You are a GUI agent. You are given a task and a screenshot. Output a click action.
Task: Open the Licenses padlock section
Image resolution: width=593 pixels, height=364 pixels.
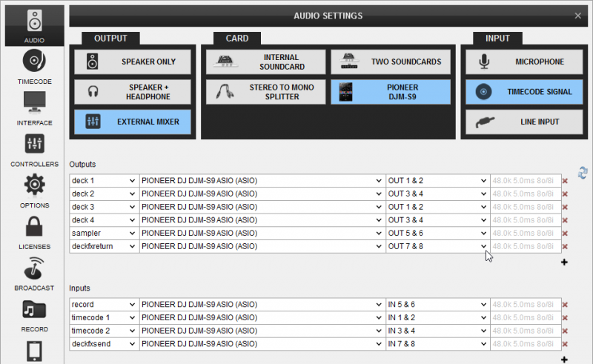[34, 231]
